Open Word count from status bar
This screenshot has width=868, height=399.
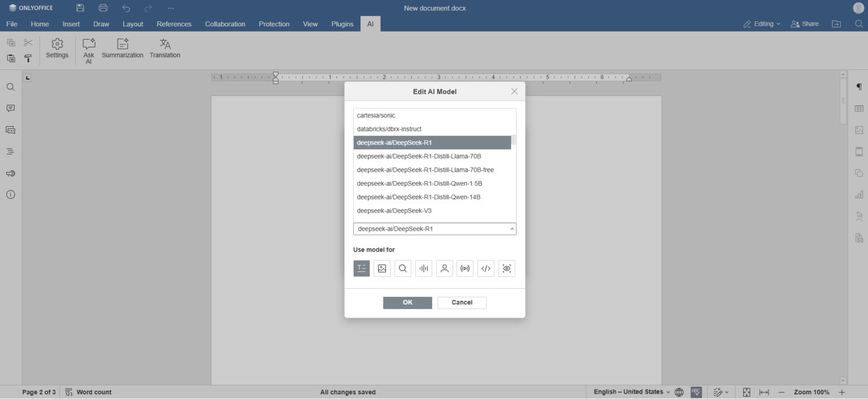click(x=88, y=392)
